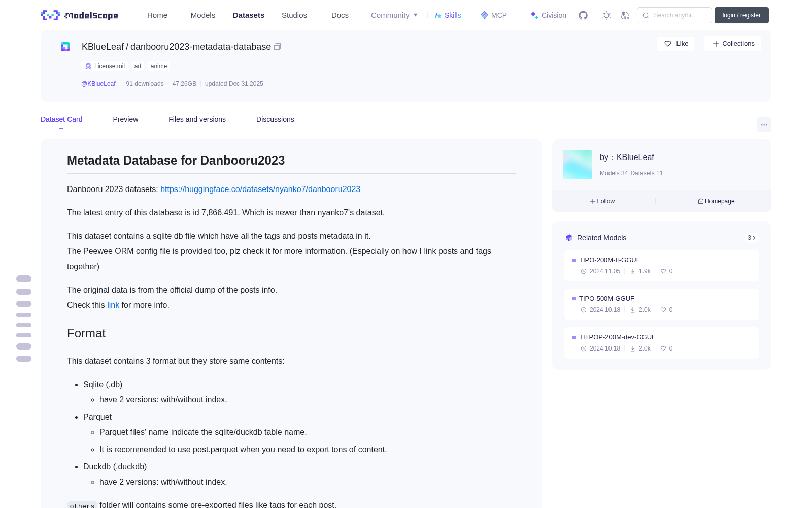Image resolution: width=812 pixels, height=508 pixels.
Task: Click the dataset avatar icon beside KBlueLeaf
Action: (x=65, y=47)
